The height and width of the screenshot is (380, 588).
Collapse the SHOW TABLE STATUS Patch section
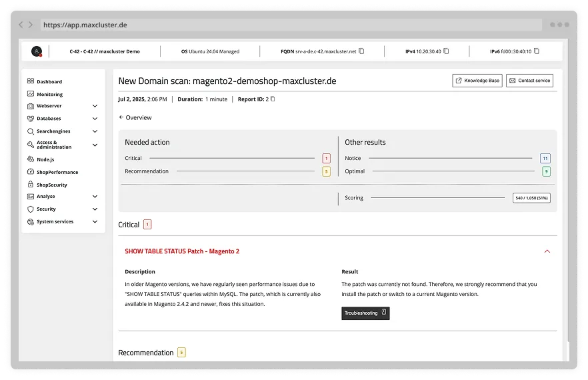[547, 251]
